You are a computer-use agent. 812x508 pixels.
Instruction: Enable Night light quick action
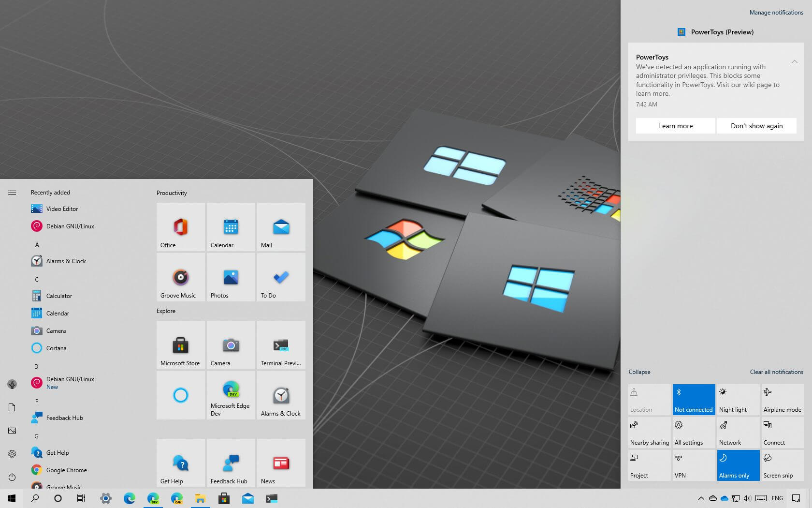(x=738, y=399)
